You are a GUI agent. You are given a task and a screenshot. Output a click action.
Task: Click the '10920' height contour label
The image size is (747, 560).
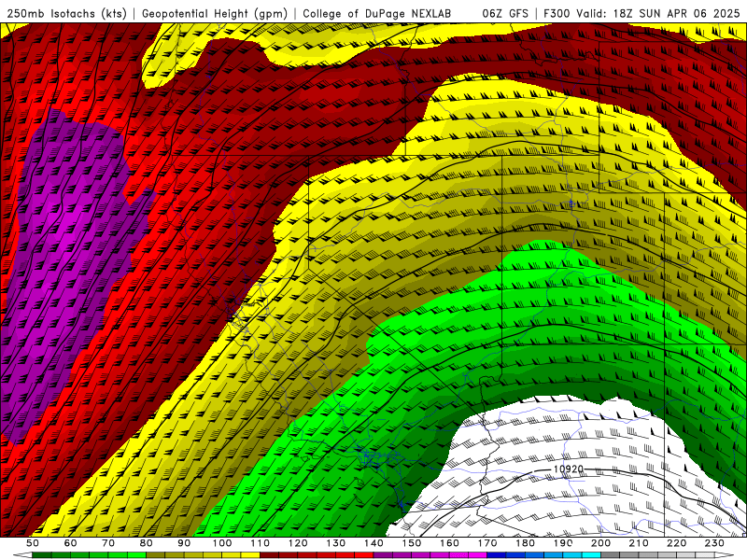pyautogui.click(x=569, y=469)
